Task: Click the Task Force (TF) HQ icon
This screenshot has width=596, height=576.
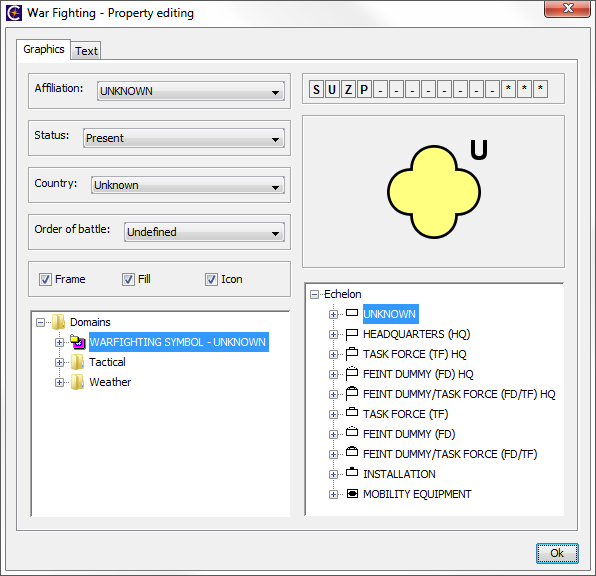Action: pos(352,354)
